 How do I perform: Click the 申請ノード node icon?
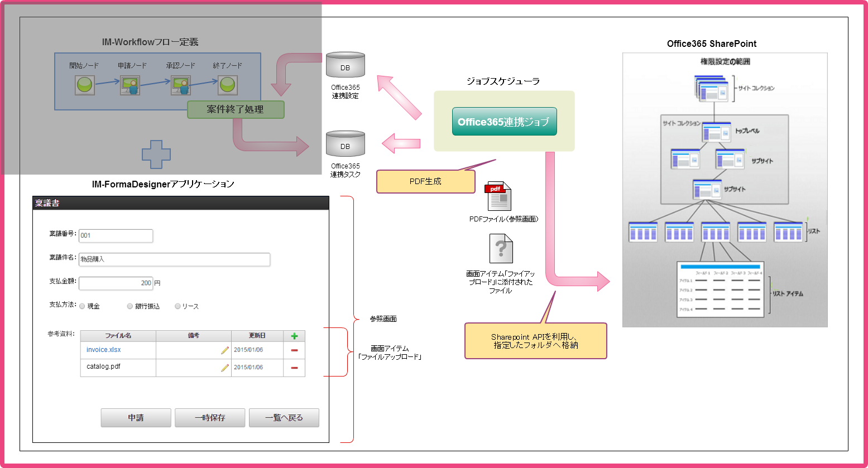point(130,86)
